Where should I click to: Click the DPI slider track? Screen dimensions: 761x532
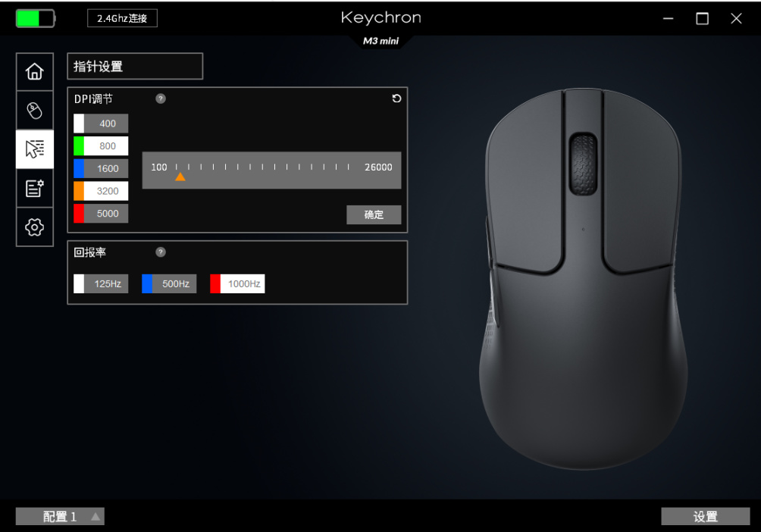pos(272,170)
